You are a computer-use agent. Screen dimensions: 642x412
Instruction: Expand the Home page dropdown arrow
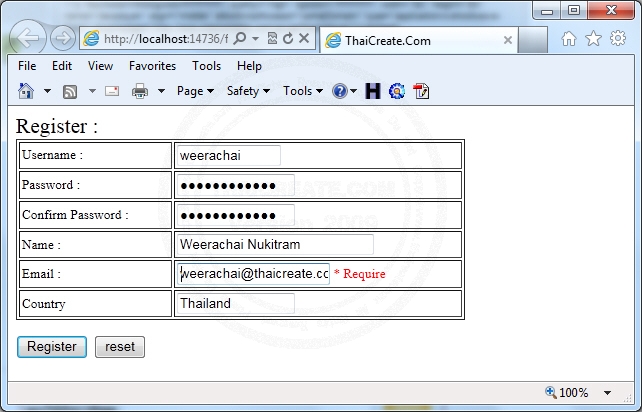tap(47, 91)
